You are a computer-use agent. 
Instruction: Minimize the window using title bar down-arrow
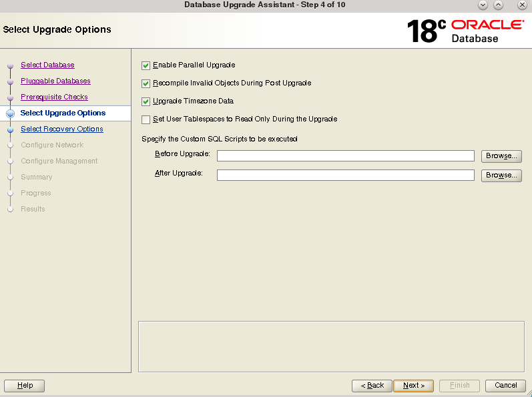(483, 5)
